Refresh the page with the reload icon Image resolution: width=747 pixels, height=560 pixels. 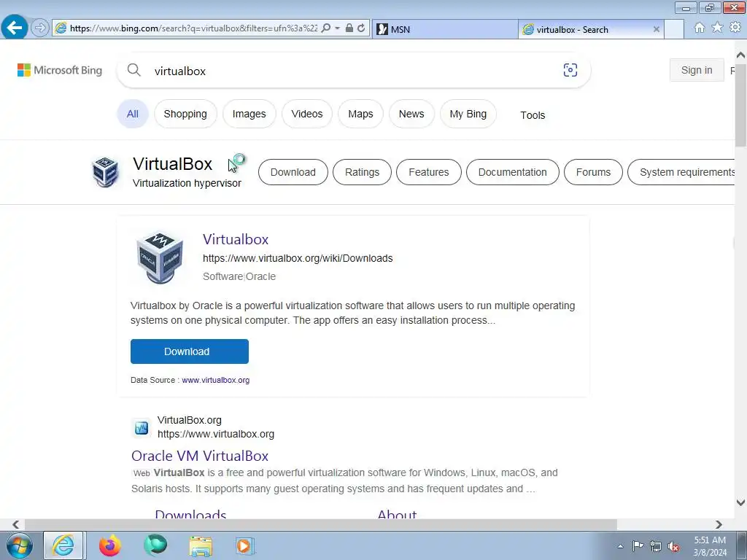(361, 28)
